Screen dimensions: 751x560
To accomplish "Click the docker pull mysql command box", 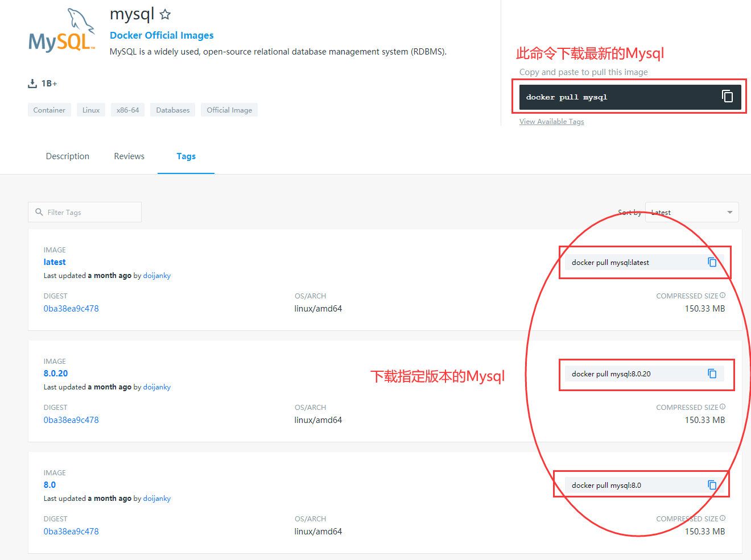I will [630, 97].
